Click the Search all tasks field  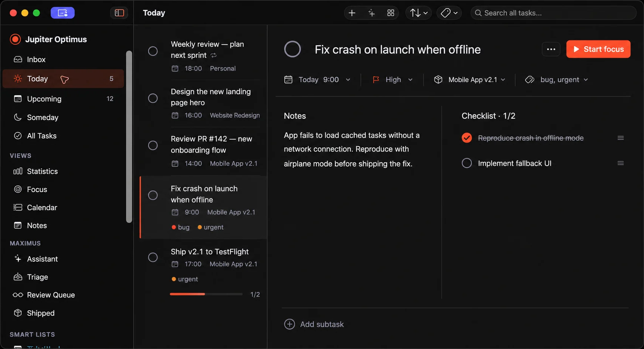[553, 13]
